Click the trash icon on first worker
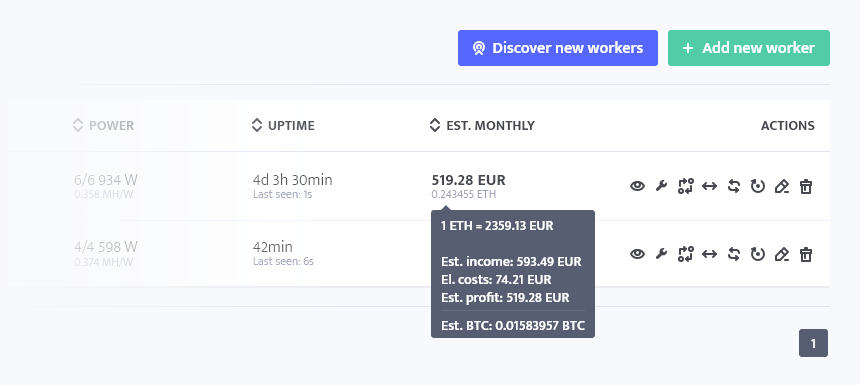860x385 pixels. [x=805, y=186]
